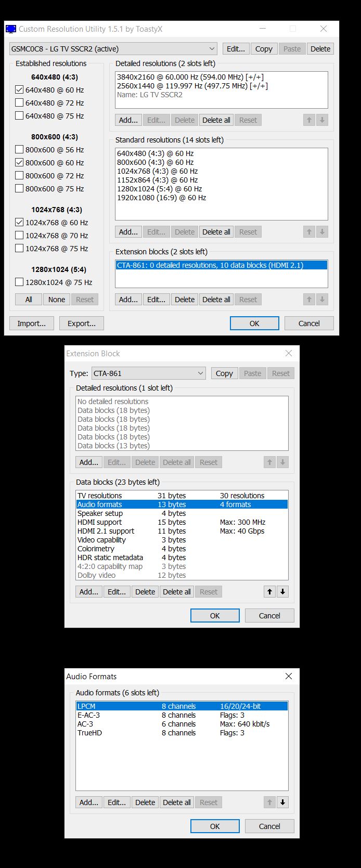
Task: Select the TrueHD audio format
Action: point(182,733)
